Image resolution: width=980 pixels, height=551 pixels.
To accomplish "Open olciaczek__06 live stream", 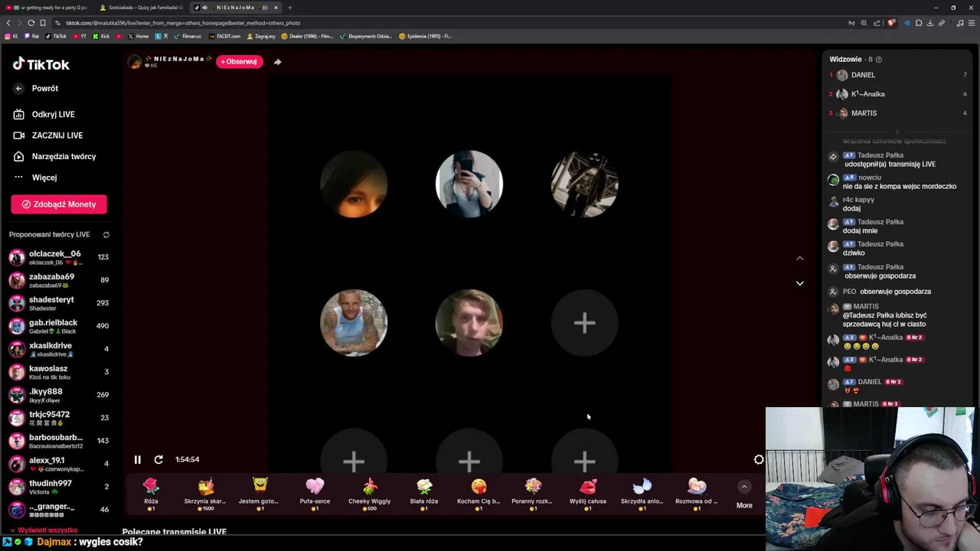I will pyautogui.click(x=59, y=257).
